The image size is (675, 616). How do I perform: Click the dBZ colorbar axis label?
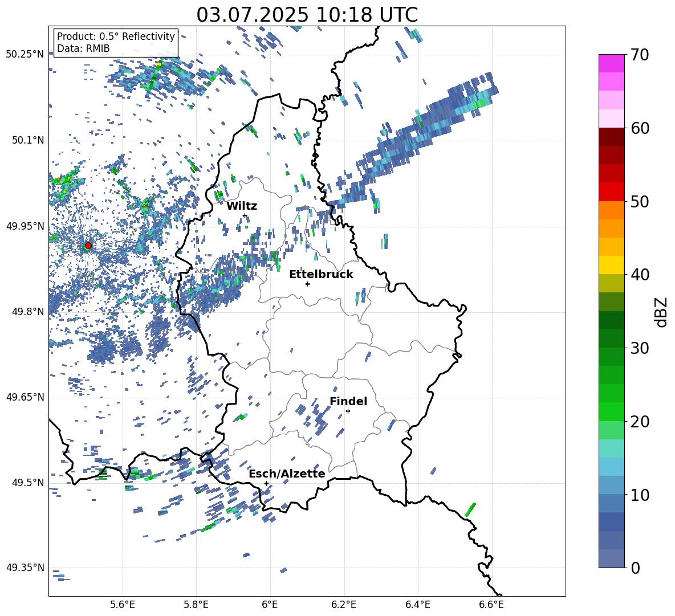[x=662, y=312]
